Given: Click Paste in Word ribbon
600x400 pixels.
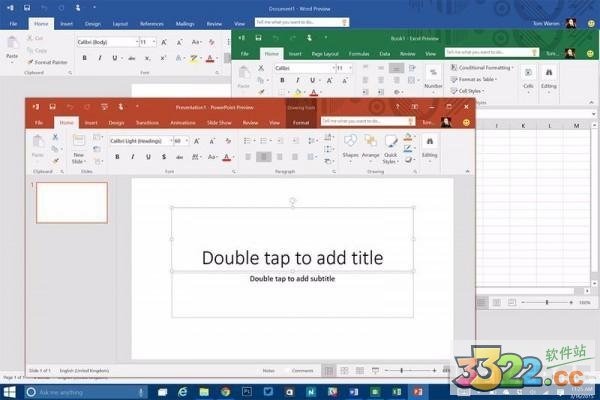Looking at the screenshot, I should [x=12, y=49].
